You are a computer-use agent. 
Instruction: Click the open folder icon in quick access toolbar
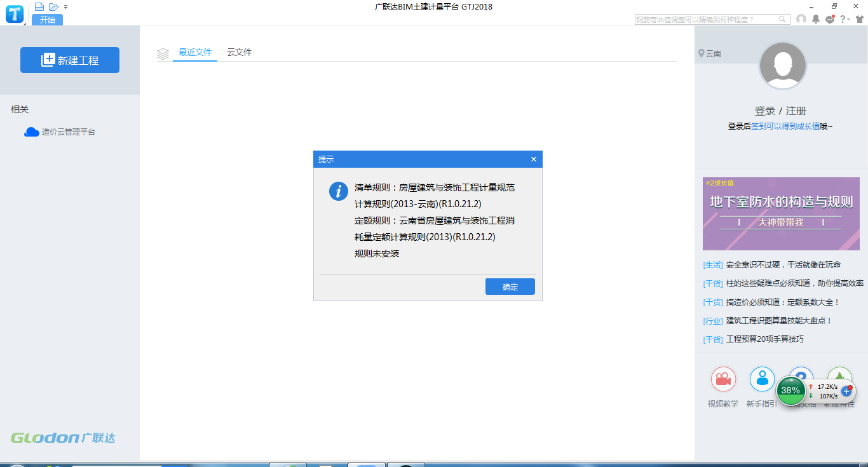(54, 6)
